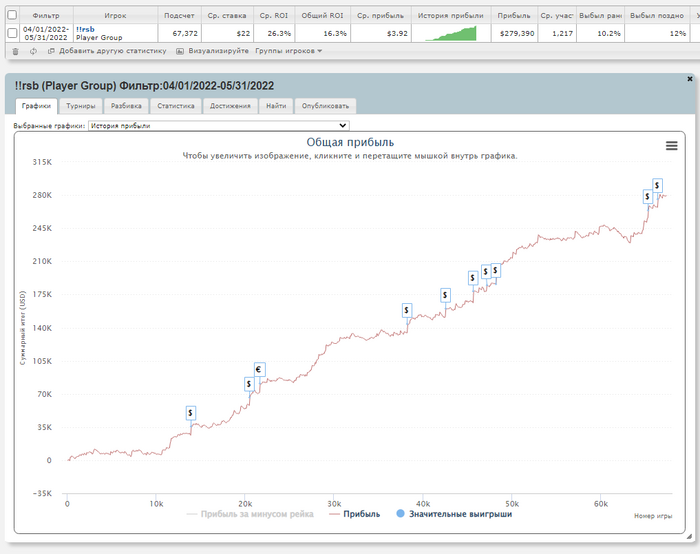Click the $ marker near 14k games
Screen dimensions: 700x554
point(191,413)
